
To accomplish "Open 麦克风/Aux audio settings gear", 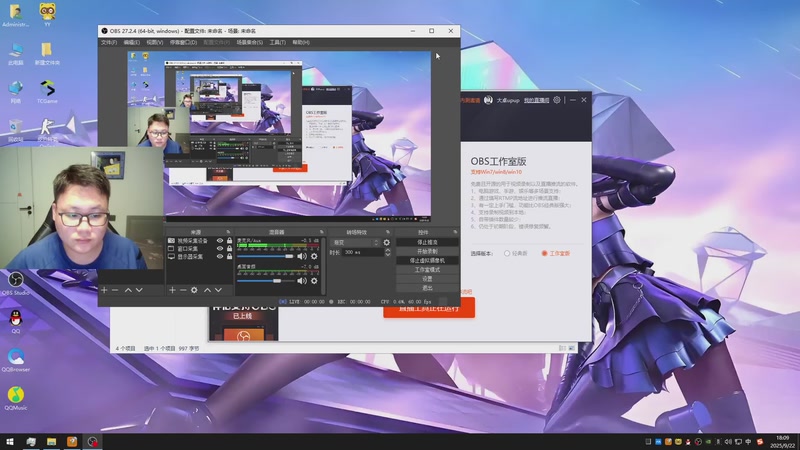I will [314, 256].
